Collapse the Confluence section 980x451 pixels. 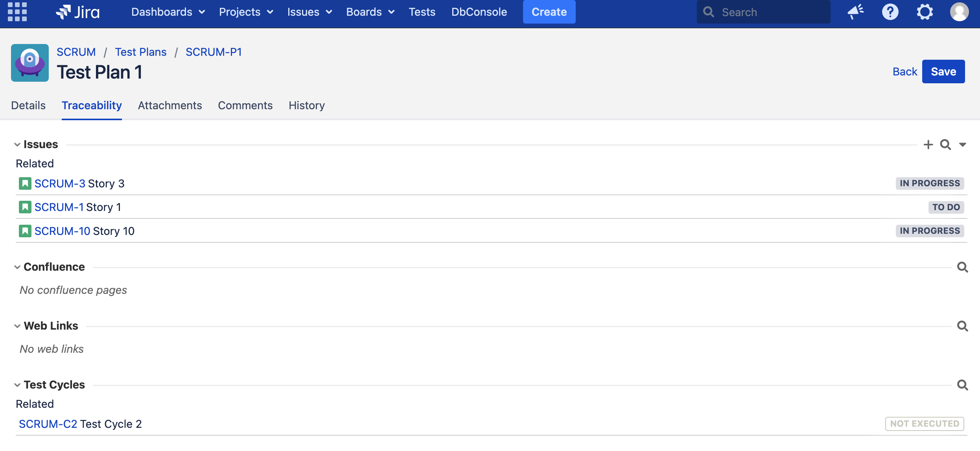(x=17, y=267)
